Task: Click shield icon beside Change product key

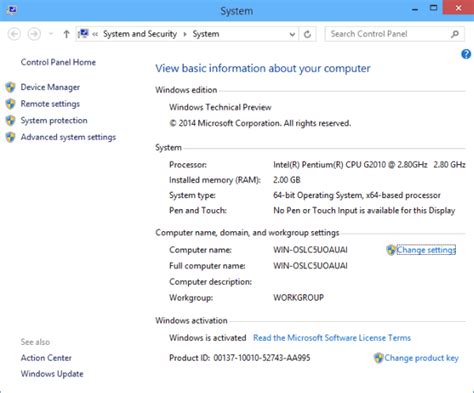Action: click(x=379, y=358)
